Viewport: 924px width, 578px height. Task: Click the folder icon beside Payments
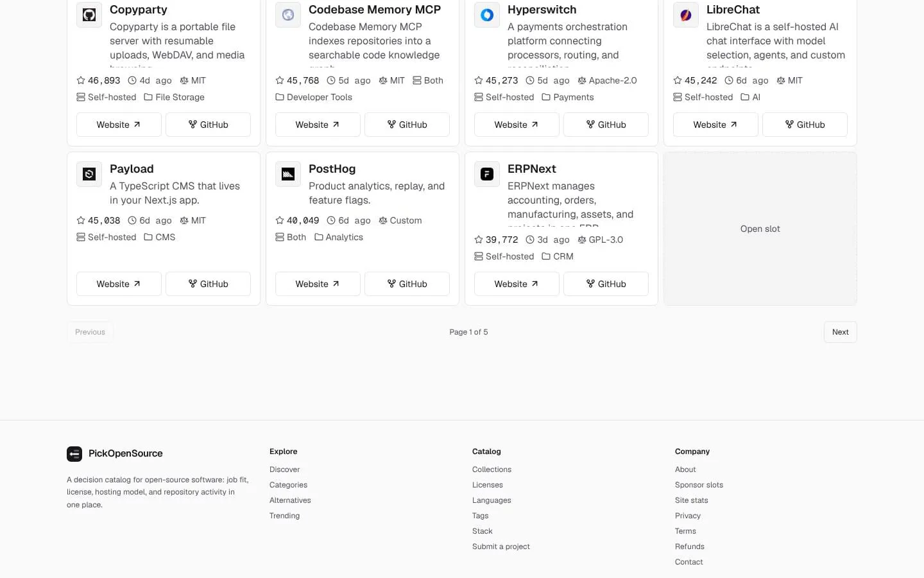point(546,97)
